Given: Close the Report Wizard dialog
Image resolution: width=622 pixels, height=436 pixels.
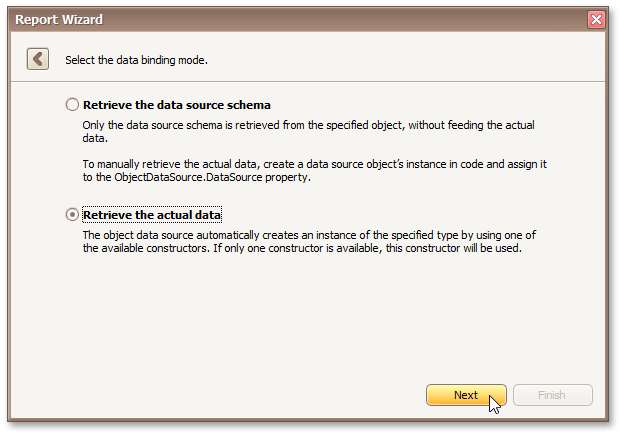Looking at the screenshot, I should tap(596, 19).
